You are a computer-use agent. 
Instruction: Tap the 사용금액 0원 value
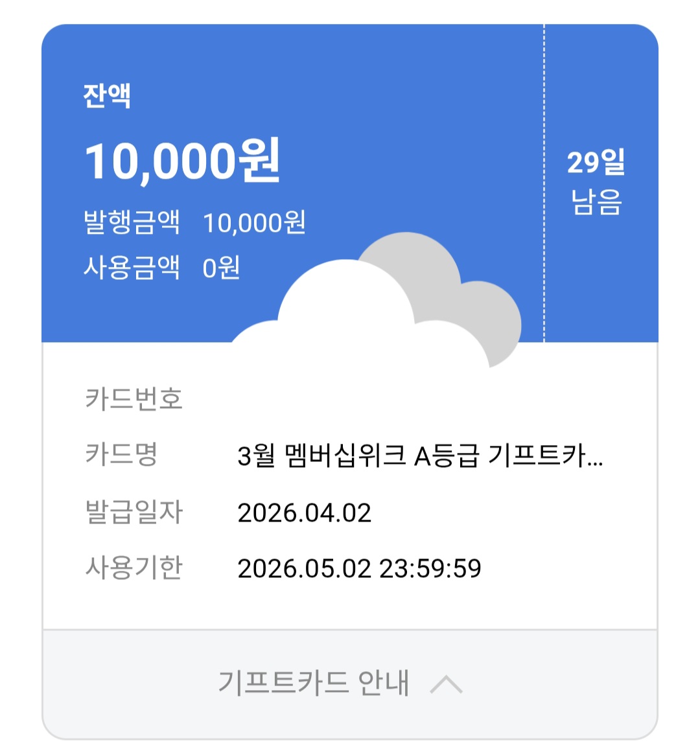(221, 268)
